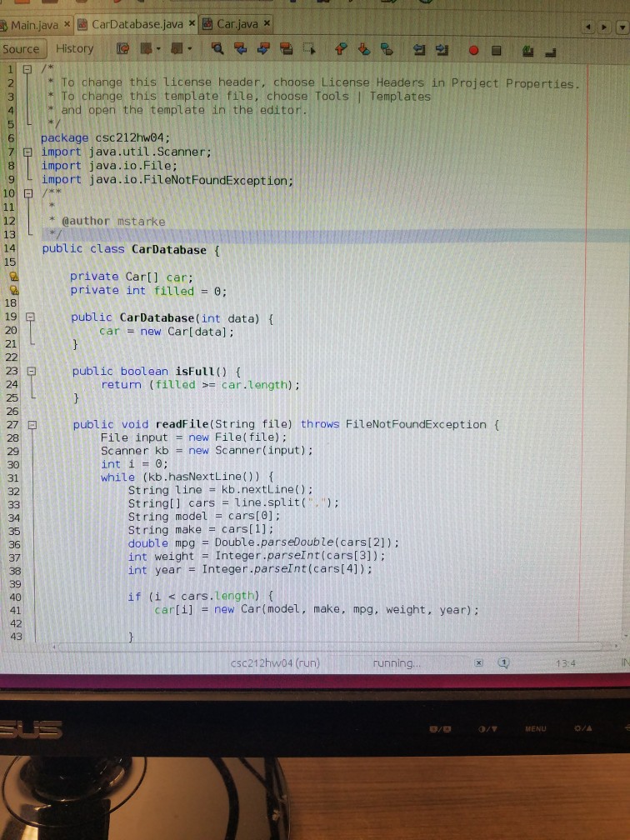This screenshot has height=840, width=630.
Task: Switch to the Main.java tab
Action: (34, 25)
